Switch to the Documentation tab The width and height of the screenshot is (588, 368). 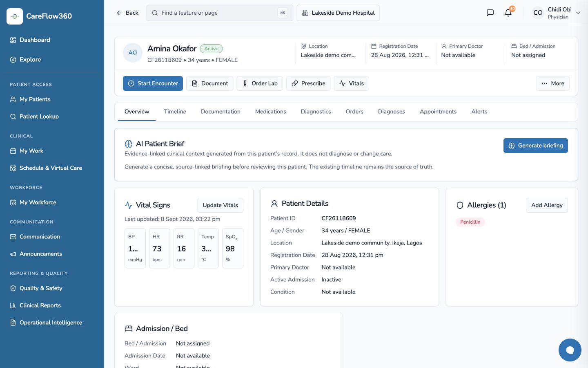220,112
